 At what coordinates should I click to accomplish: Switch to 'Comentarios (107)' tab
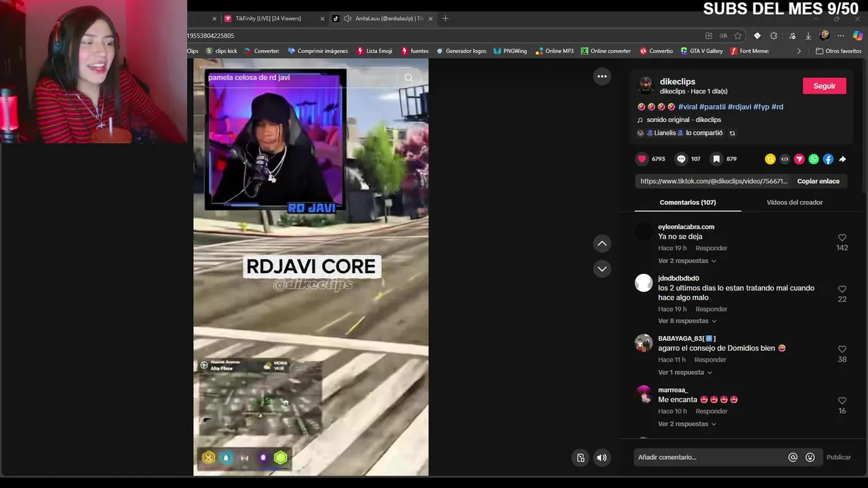688,203
